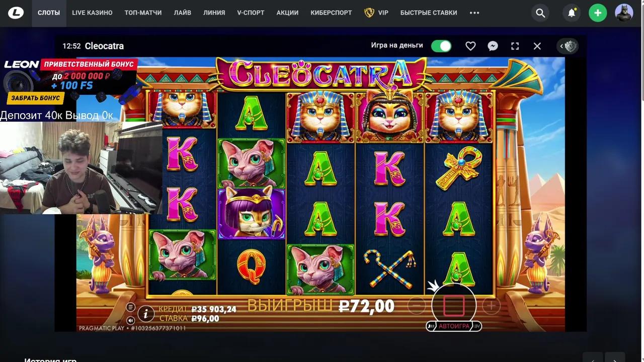The width and height of the screenshot is (644, 362).
Task: Increase the bet with plus button
Action: pyautogui.click(x=491, y=305)
